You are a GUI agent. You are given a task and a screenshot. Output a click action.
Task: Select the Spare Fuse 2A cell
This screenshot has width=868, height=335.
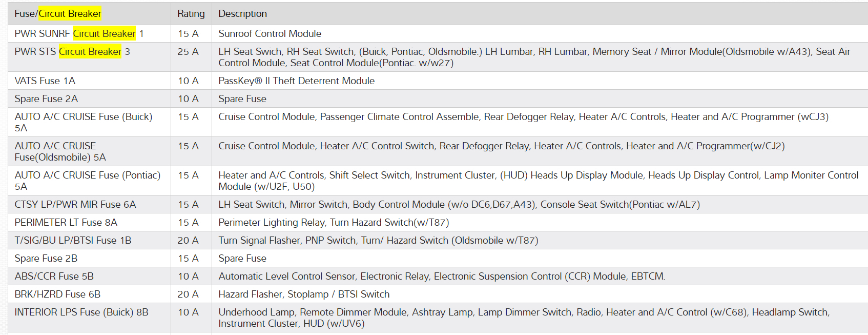[x=46, y=99]
